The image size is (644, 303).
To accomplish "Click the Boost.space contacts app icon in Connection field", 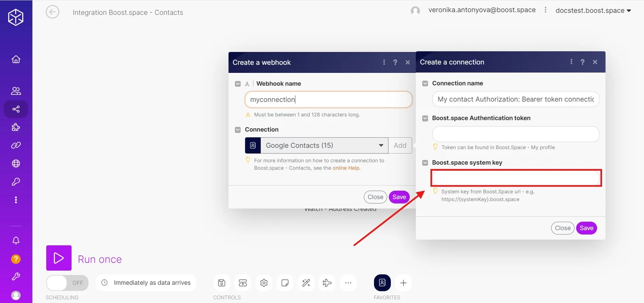I will (x=253, y=145).
